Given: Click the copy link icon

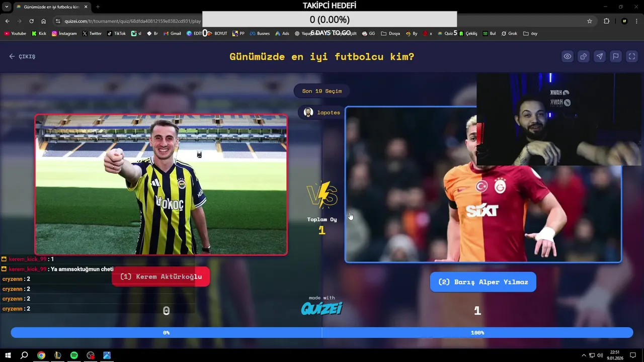Looking at the screenshot, I should click(x=583, y=56).
